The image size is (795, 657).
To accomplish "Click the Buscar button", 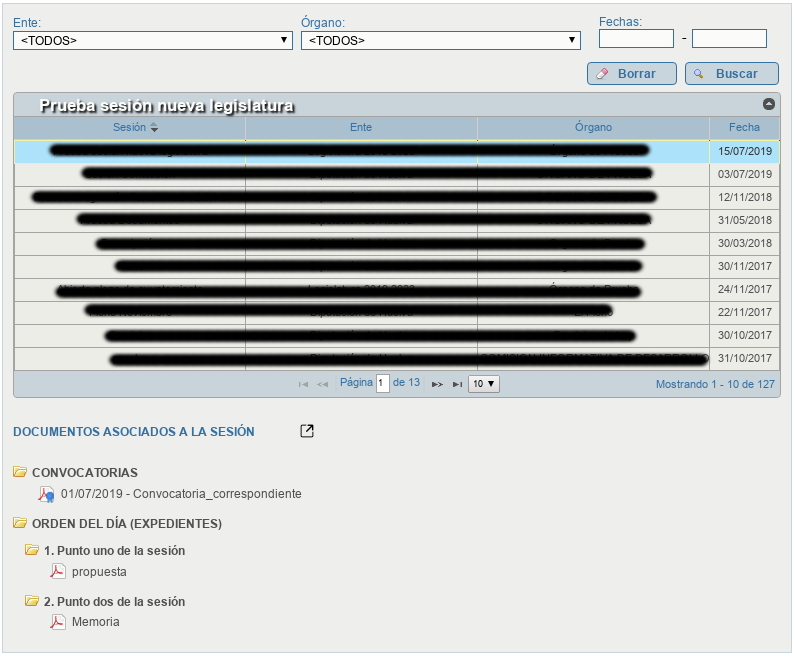I will point(732,74).
